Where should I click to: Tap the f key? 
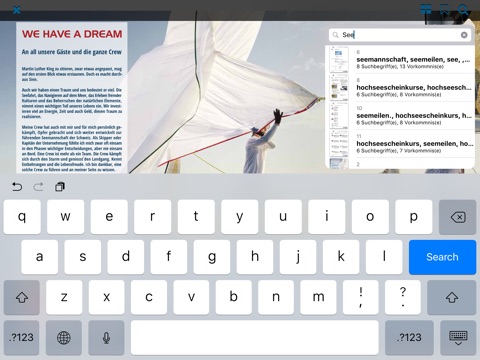coord(169,257)
